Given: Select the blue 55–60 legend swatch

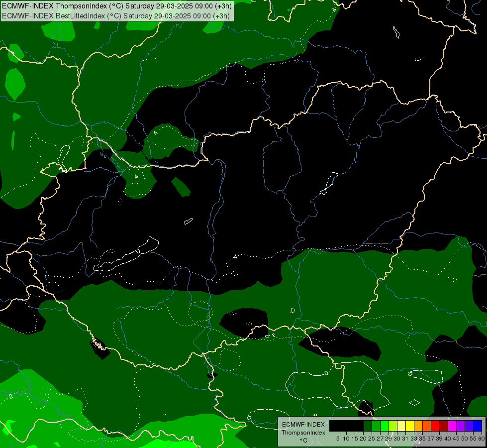Looking at the screenshot, I should click(478, 426).
